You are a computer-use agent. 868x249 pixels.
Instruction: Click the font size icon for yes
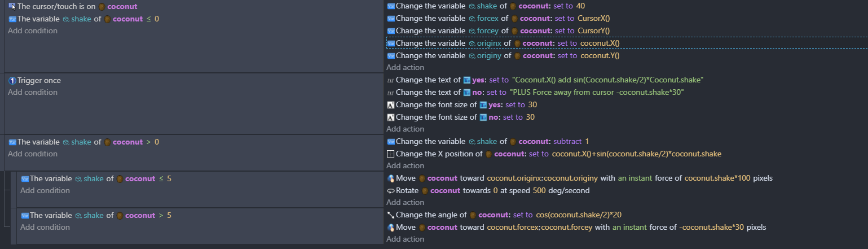point(390,105)
